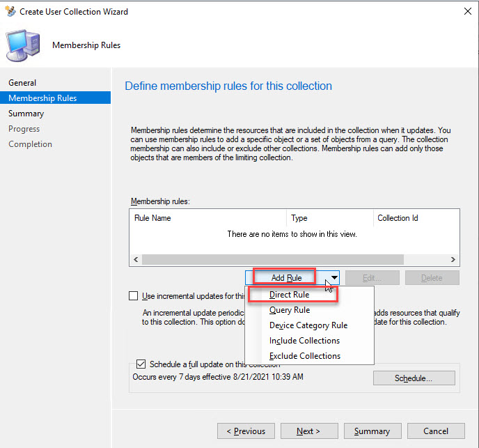Screen dimensions: 479x448
Task: Select Summary step in the sidebar
Action: tap(26, 114)
